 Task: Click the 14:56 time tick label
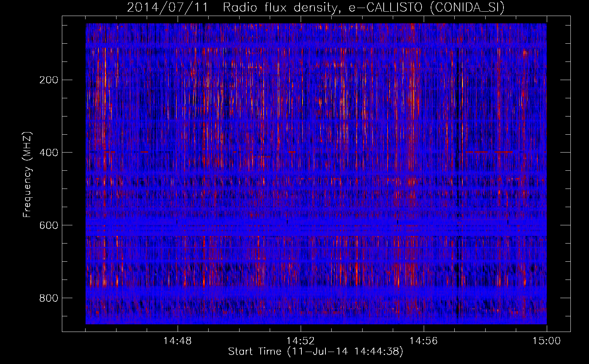coord(424,341)
